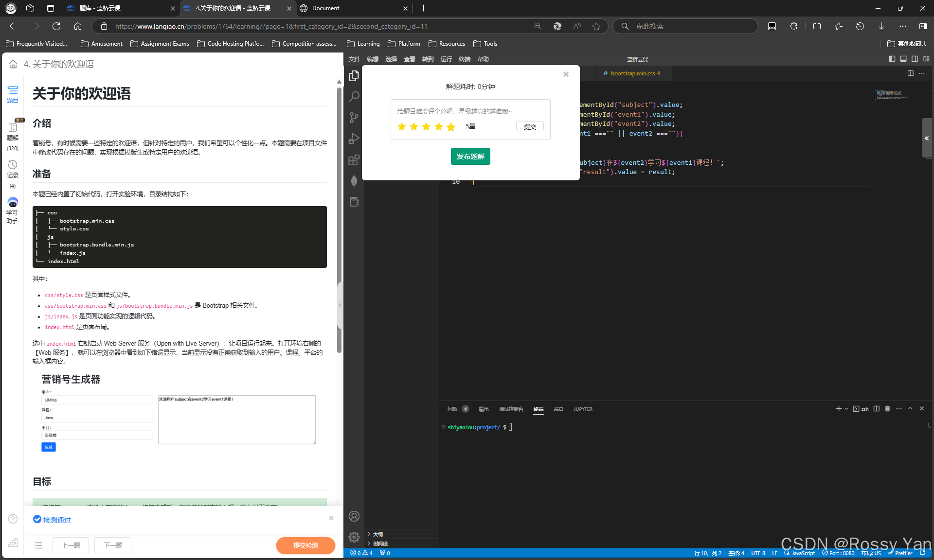Open the Run and Debug icon

click(354, 139)
